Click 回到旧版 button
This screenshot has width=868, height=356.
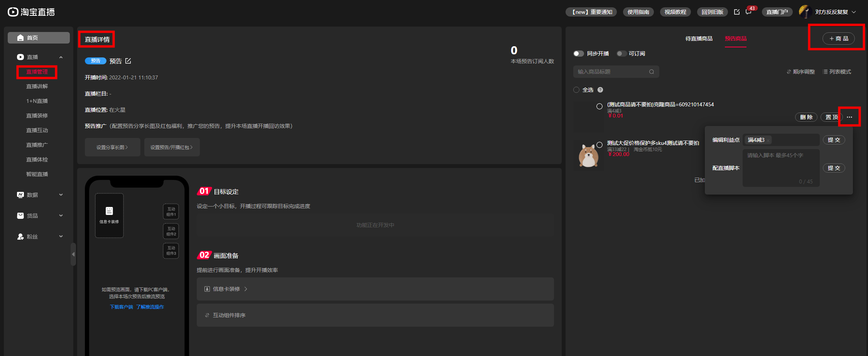[713, 12]
